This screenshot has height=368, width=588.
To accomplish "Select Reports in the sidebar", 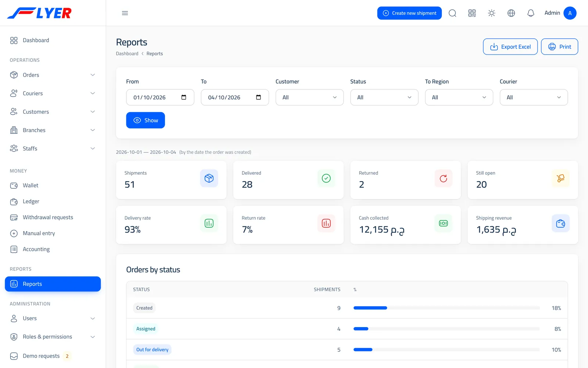I will click(x=53, y=284).
